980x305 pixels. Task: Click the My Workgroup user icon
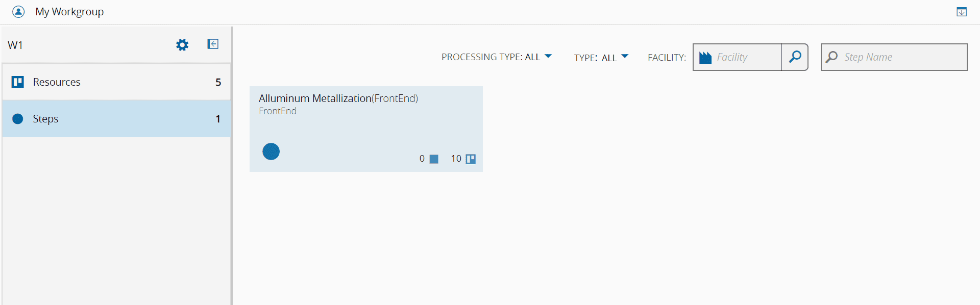(x=18, y=12)
